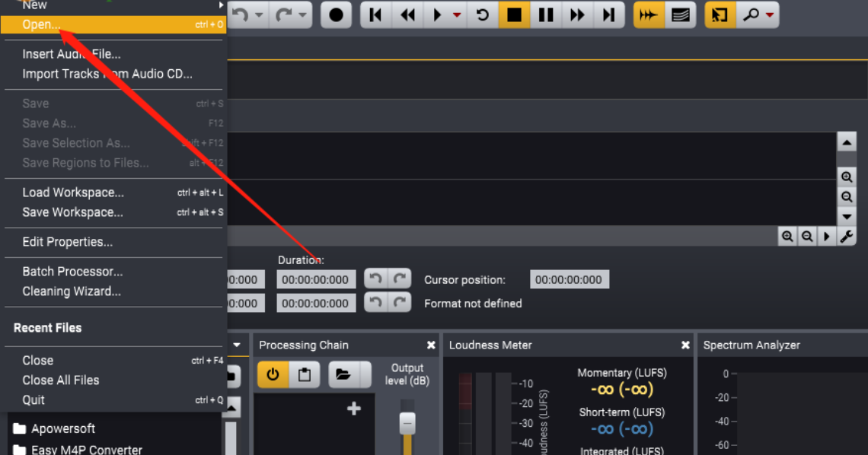The height and width of the screenshot is (455, 868).
Task: Zoom out horizontally on the timeline
Action: coord(807,237)
